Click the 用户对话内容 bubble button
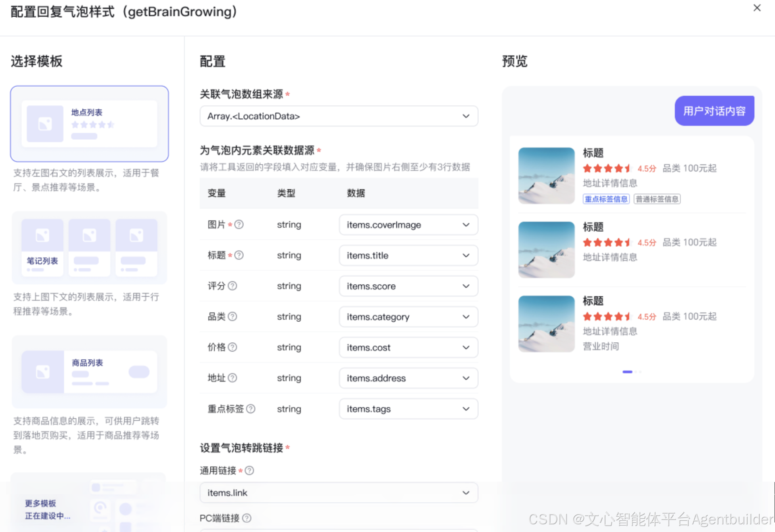 (714, 111)
